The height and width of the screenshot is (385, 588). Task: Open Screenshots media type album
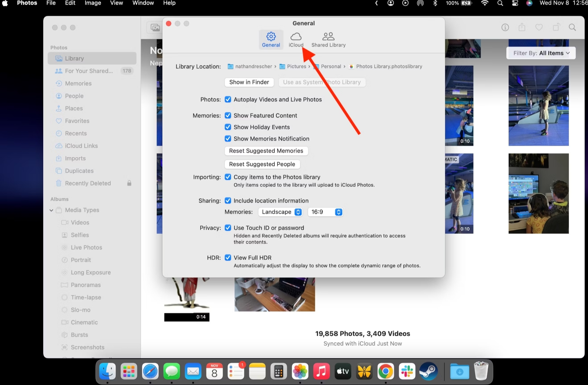click(92, 348)
